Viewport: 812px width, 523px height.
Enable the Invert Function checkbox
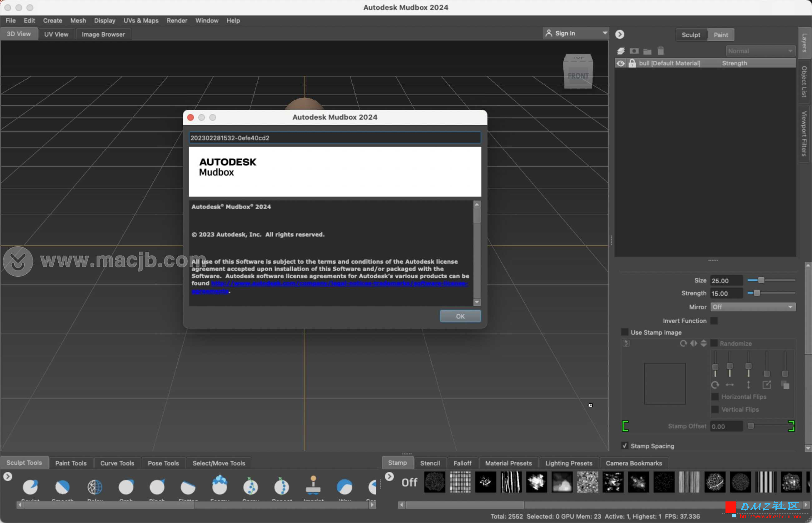[714, 321]
